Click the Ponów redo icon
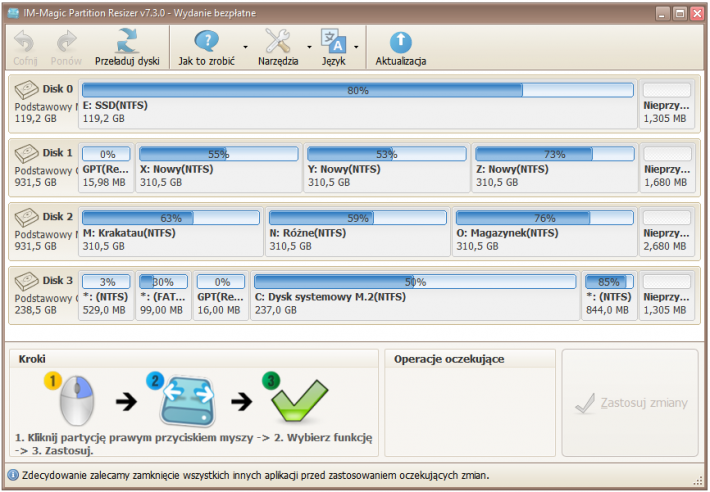 pyautogui.click(x=67, y=42)
